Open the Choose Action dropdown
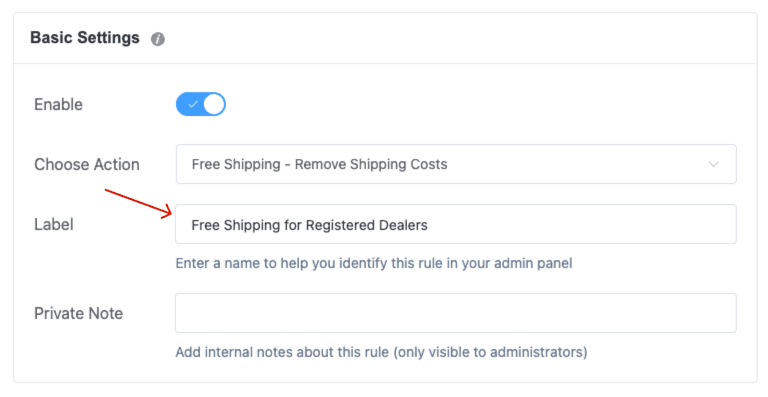 456,164
